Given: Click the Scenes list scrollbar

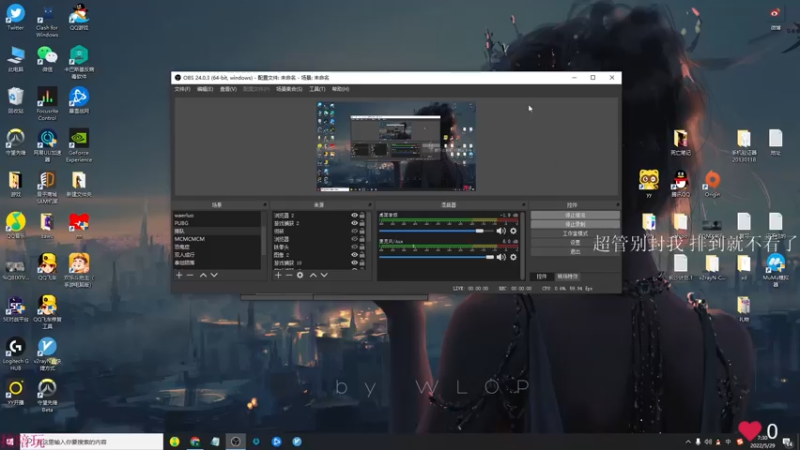Looking at the screenshot, I should point(264,240).
